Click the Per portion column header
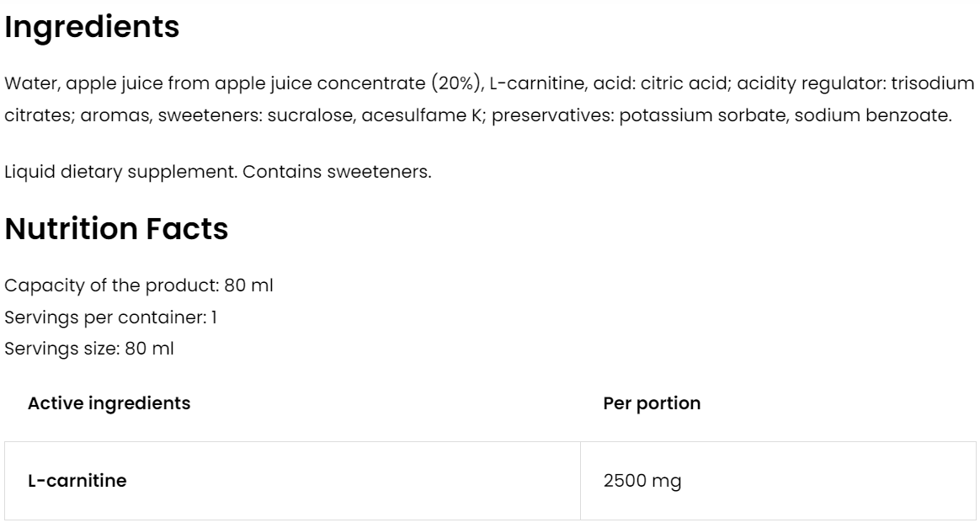980x528 pixels. click(652, 403)
